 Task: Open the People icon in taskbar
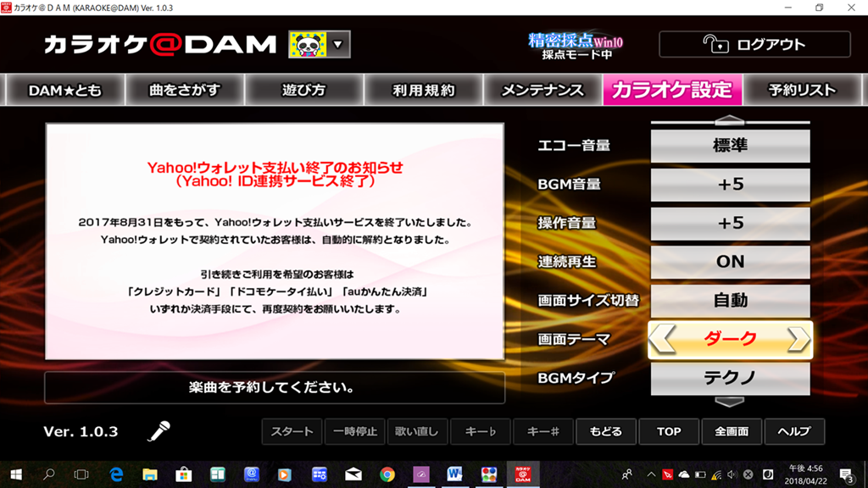tap(626, 474)
